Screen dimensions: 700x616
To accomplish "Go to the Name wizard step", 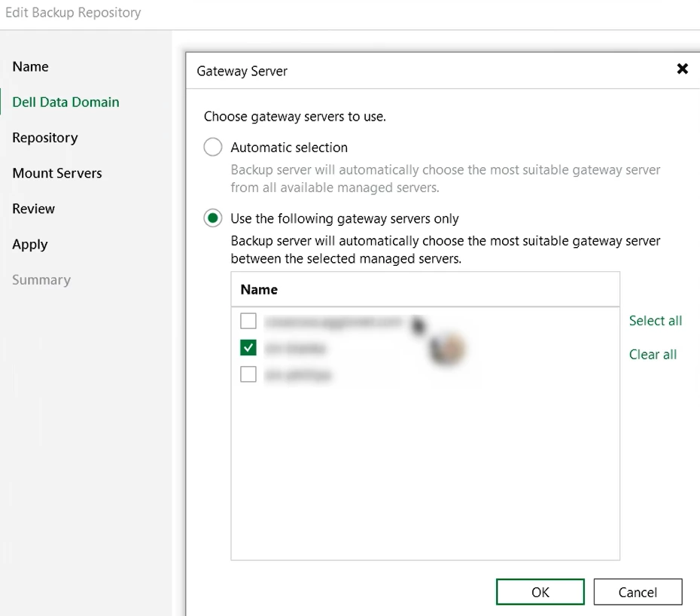I will click(30, 66).
